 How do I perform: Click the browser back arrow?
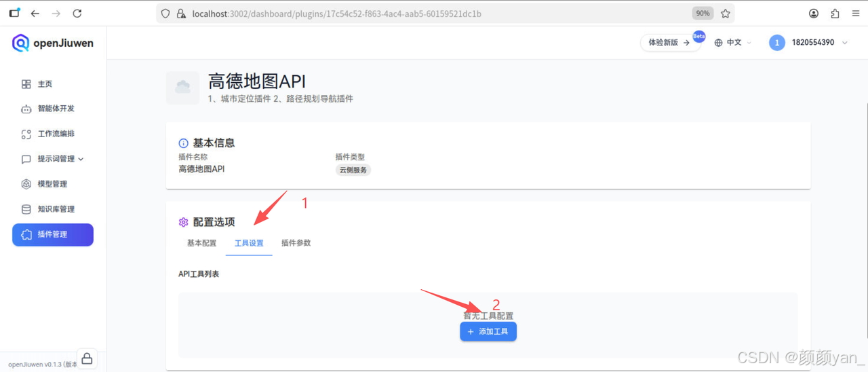pos(35,14)
